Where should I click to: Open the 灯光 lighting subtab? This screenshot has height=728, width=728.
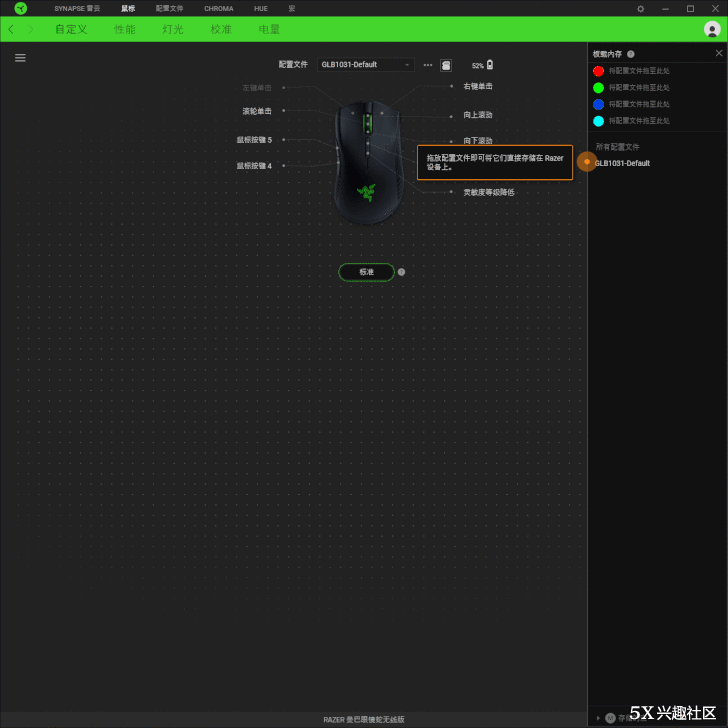[x=173, y=29]
